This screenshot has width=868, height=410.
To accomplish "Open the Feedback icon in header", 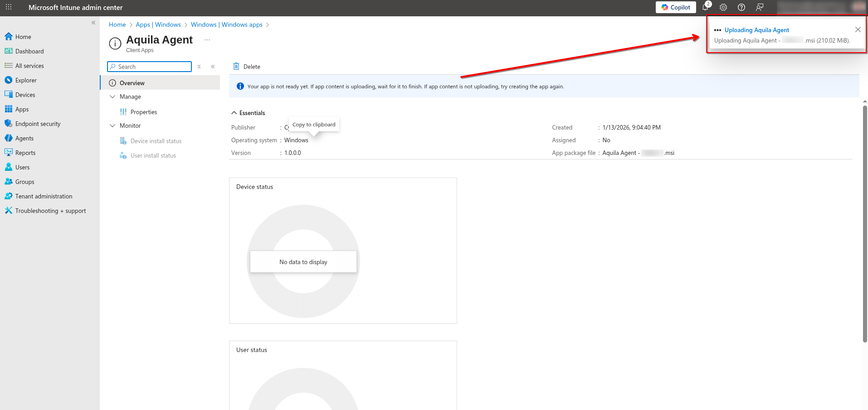I will (x=760, y=7).
